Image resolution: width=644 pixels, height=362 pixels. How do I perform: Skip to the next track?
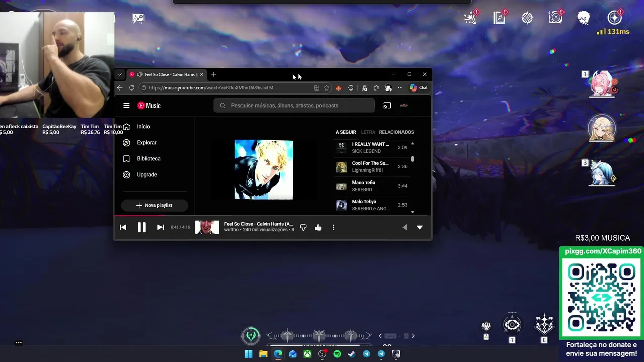click(160, 227)
